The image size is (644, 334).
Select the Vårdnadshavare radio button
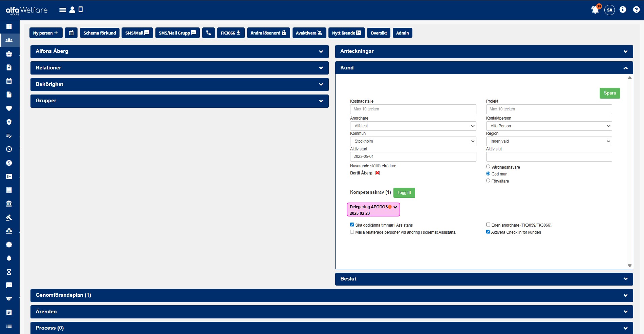tap(488, 167)
